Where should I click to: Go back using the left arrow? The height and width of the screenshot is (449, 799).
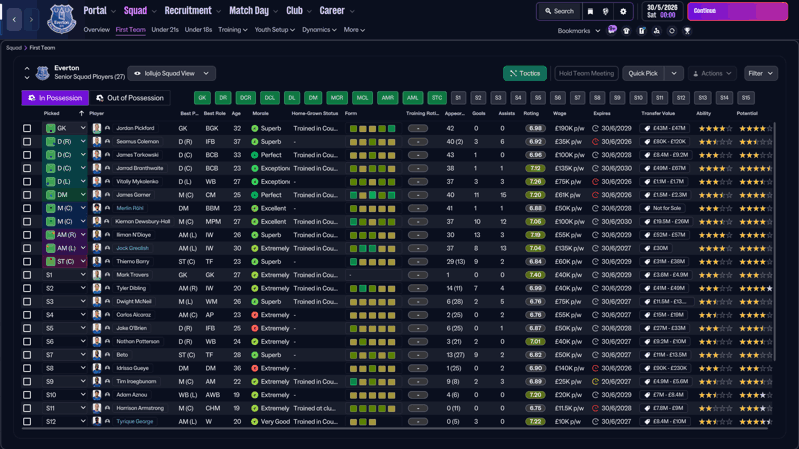point(14,19)
